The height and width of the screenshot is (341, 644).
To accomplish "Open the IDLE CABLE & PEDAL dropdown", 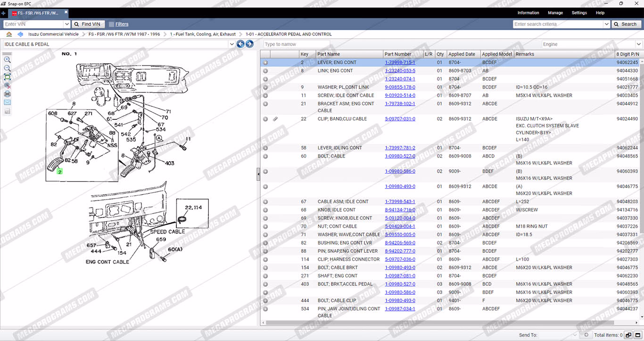I will pos(231,44).
